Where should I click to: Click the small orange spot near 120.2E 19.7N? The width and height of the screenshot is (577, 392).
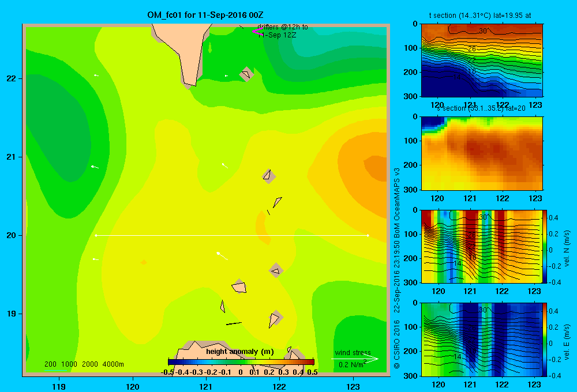[x=144, y=262]
